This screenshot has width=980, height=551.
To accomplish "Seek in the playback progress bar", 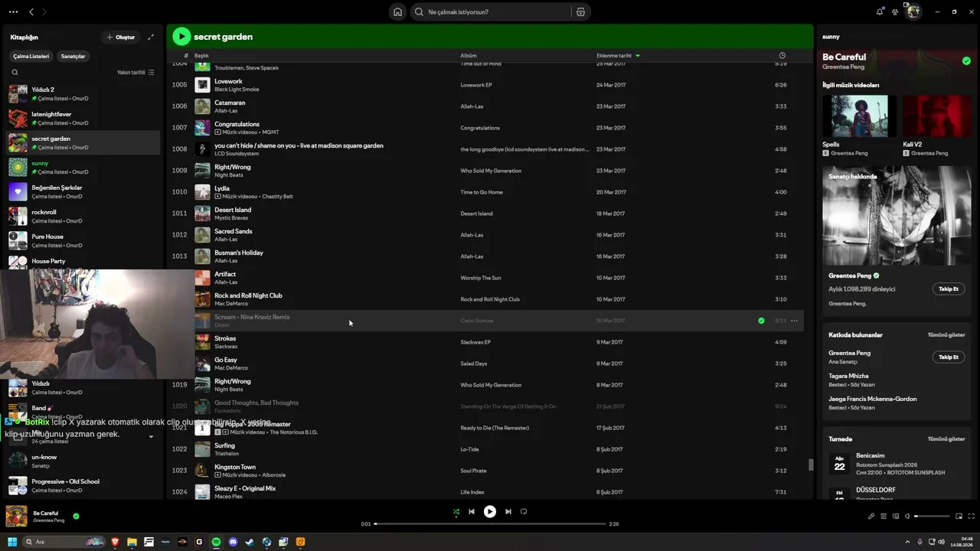I will coord(490,524).
